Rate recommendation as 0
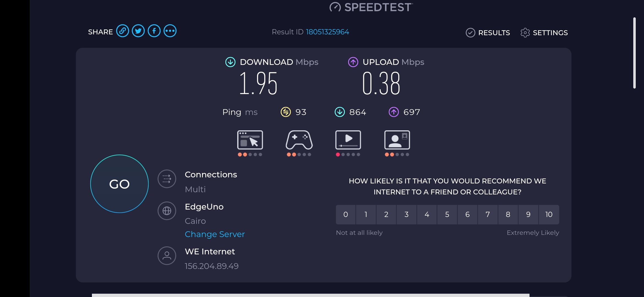The width and height of the screenshot is (644, 297). click(346, 215)
